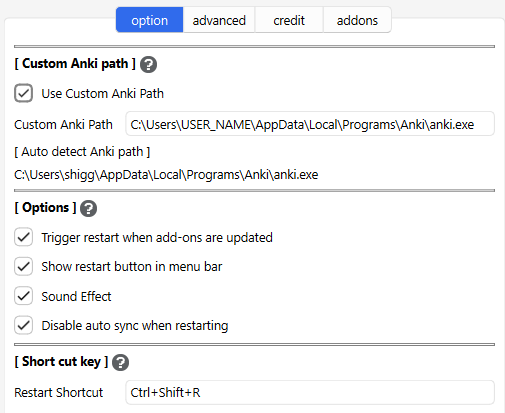The width and height of the screenshot is (505, 413).
Task: Click the Auto detect Anki path label
Action: pos(82,152)
